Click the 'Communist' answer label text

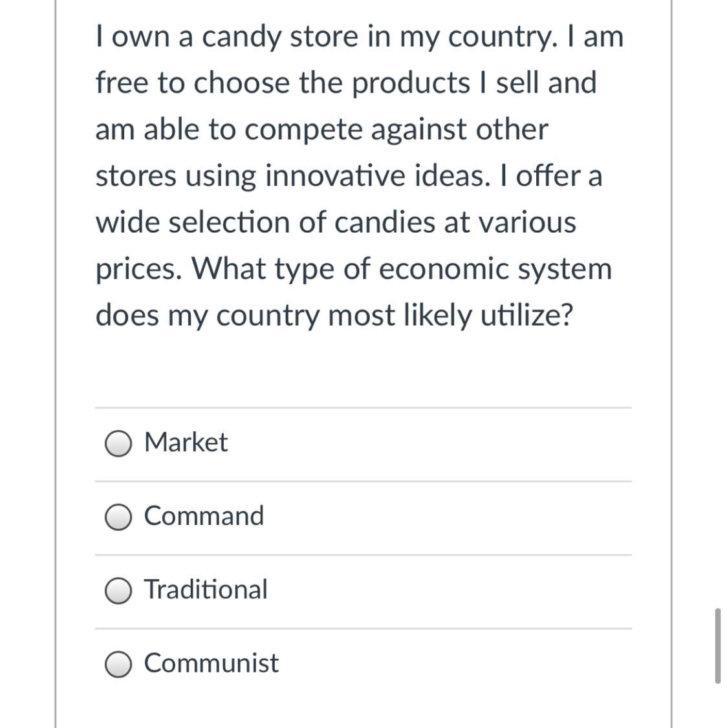(x=212, y=663)
